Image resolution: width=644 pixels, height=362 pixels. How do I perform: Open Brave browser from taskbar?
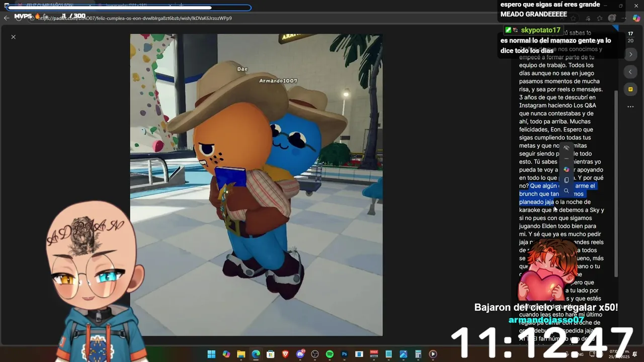tap(285, 354)
